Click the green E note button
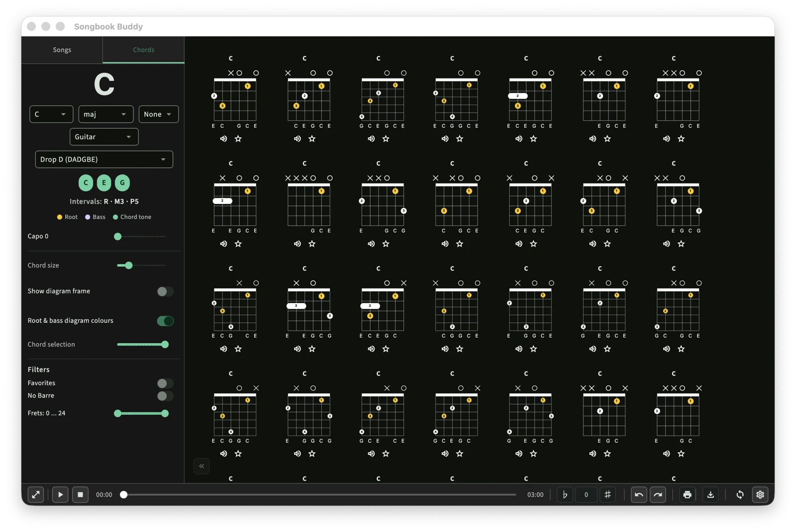The image size is (796, 532). coord(104,182)
